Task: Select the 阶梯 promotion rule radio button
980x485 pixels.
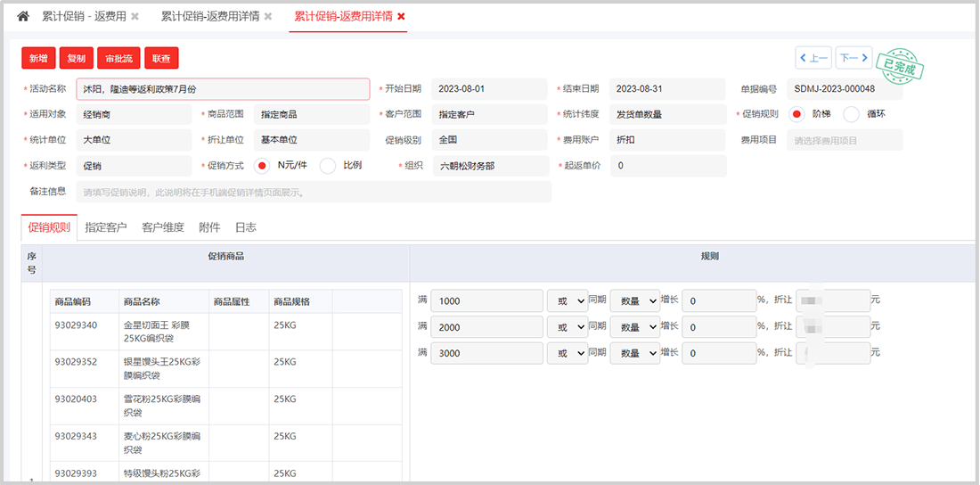Action: pos(797,114)
